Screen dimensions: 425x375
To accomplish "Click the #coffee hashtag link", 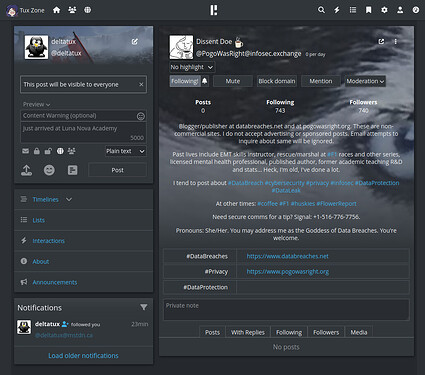I will (x=267, y=204).
